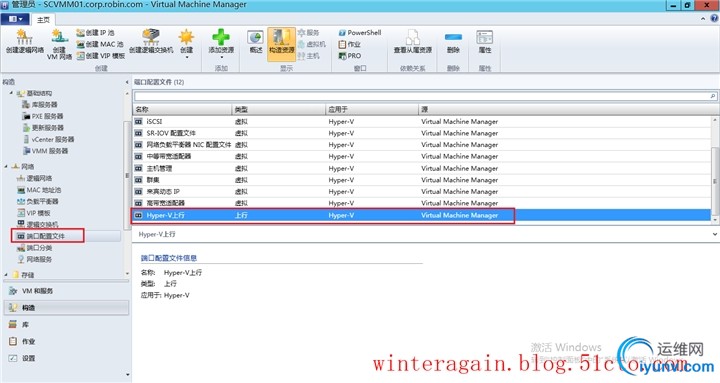Open the 设置 workspace
The height and width of the screenshot is (383, 720).
pyautogui.click(x=66, y=358)
